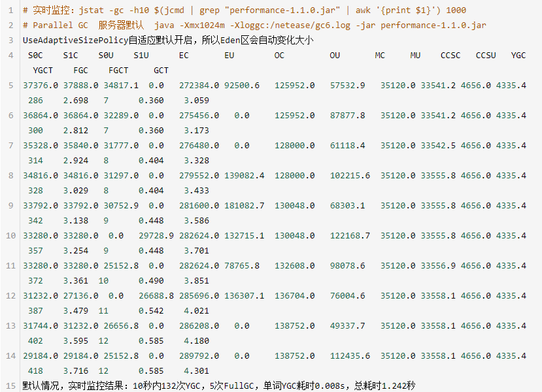The height and width of the screenshot is (392, 542).
Task: Click value 272384.0 in line 5
Action: pyautogui.click(x=199, y=86)
